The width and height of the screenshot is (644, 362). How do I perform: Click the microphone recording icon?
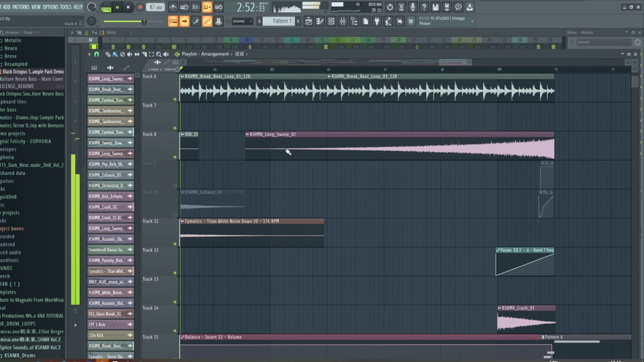413,7
